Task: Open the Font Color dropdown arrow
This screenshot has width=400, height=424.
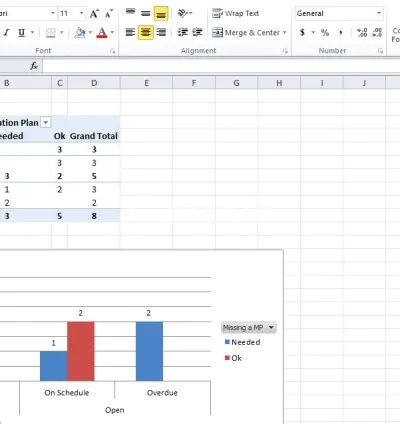Action: point(112,33)
